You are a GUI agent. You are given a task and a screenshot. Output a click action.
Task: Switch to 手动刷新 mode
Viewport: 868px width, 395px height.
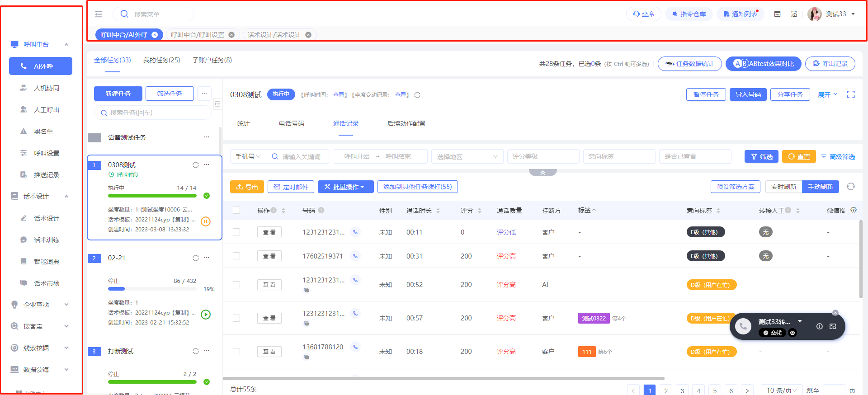[x=821, y=187]
